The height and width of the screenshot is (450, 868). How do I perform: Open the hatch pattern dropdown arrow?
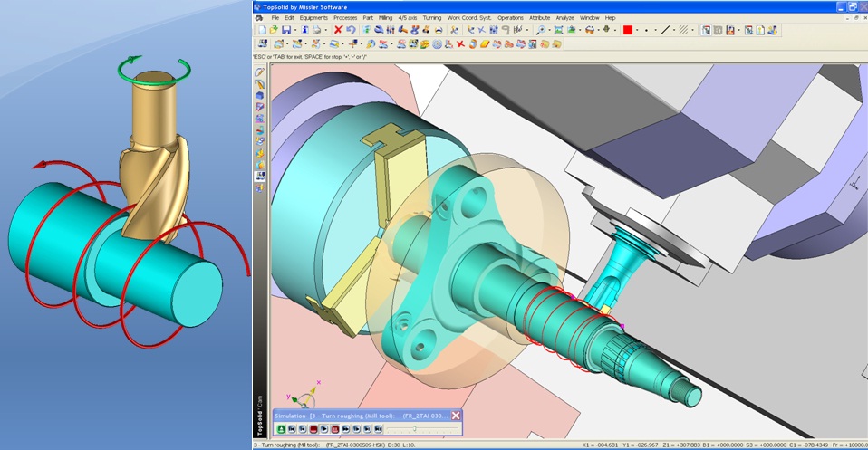(x=692, y=30)
